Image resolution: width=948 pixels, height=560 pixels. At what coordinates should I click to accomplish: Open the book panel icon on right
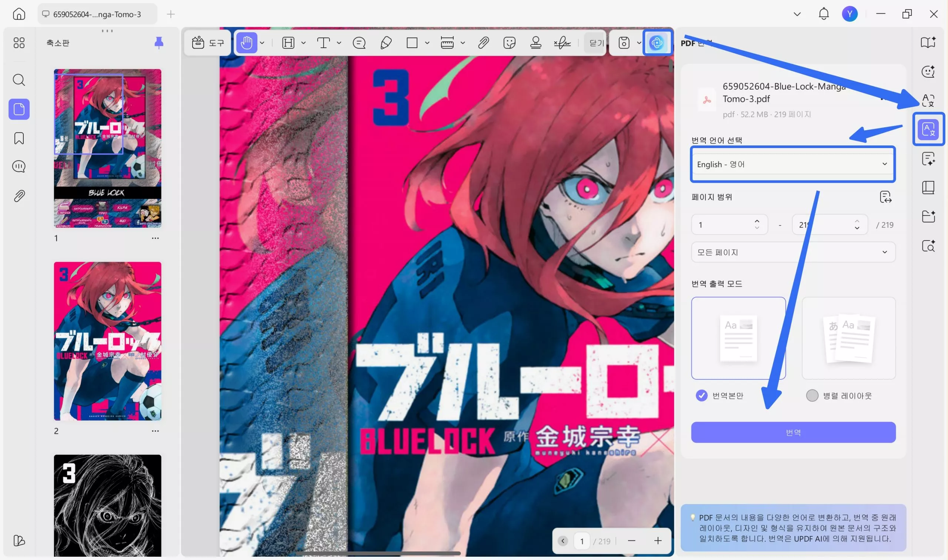[928, 188]
